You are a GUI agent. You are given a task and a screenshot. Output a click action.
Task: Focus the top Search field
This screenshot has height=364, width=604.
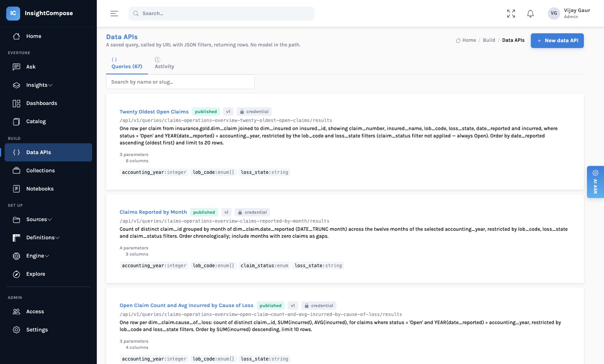tap(221, 14)
